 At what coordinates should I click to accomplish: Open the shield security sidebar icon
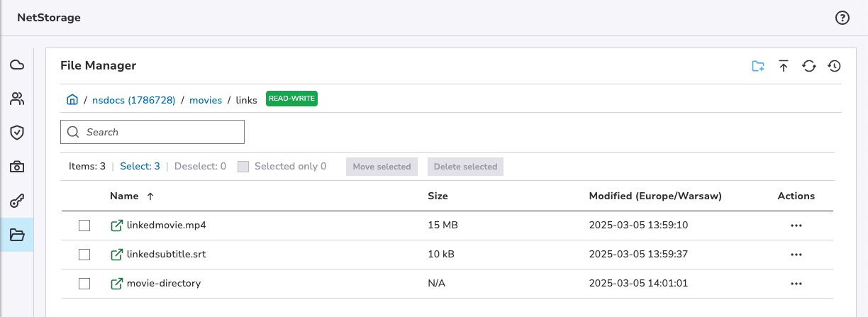click(x=17, y=133)
